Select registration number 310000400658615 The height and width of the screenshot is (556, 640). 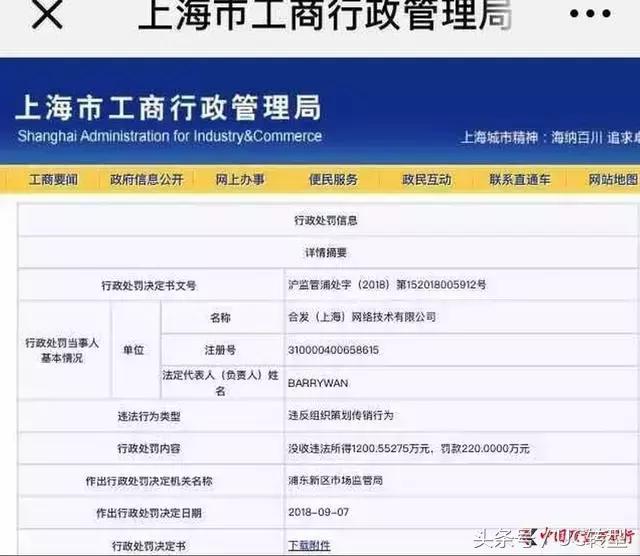pos(333,350)
